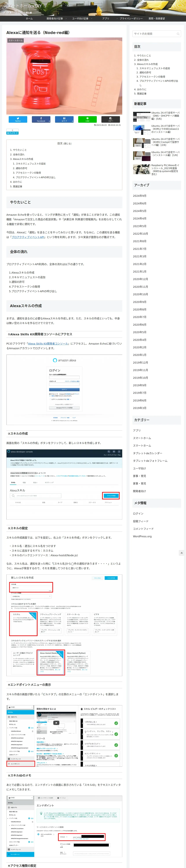
Task: Go to ホーム in the navigation bar
Action: coord(29,19)
